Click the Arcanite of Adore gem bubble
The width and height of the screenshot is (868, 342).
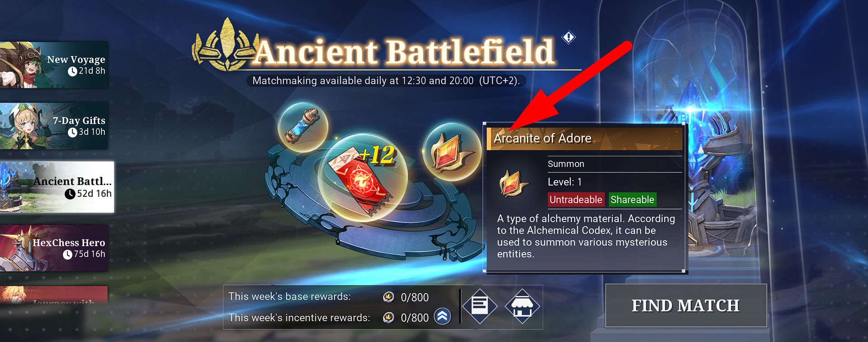452,152
